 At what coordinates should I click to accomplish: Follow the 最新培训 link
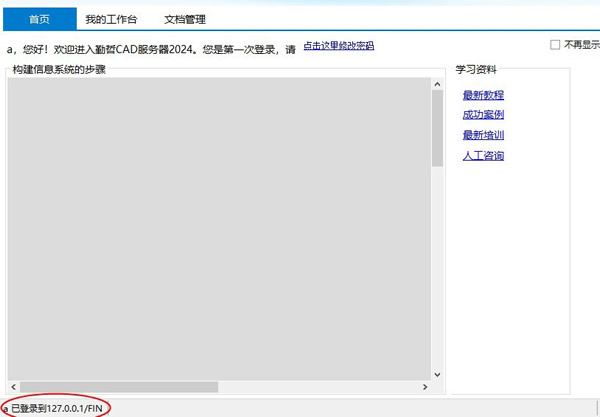coord(483,135)
